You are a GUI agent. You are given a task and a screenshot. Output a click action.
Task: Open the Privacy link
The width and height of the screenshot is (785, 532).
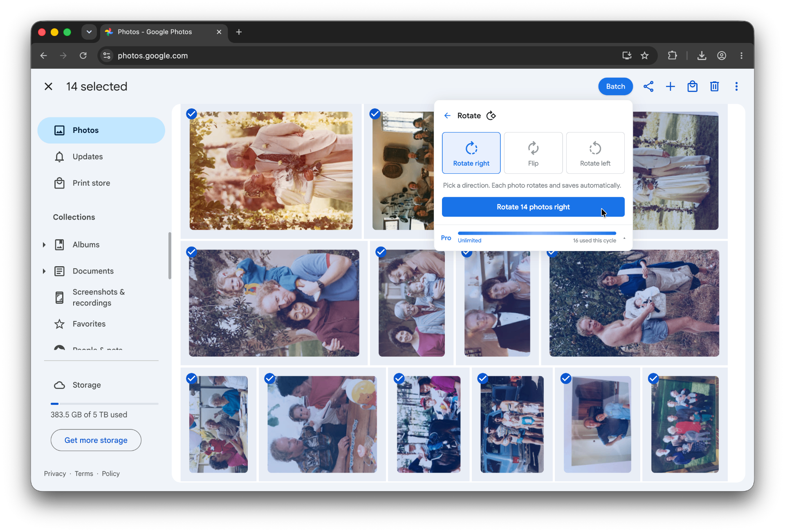click(x=55, y=474)
